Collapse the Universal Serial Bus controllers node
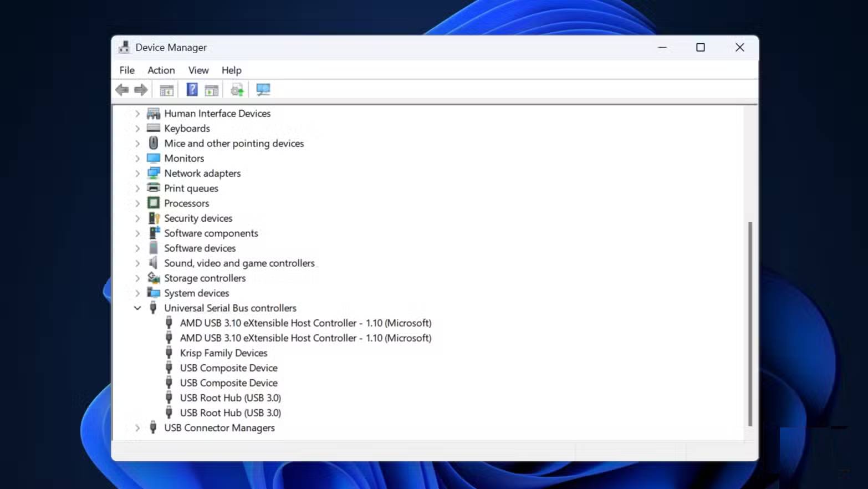This screenshot has width=868, height=489. point(137,308)
